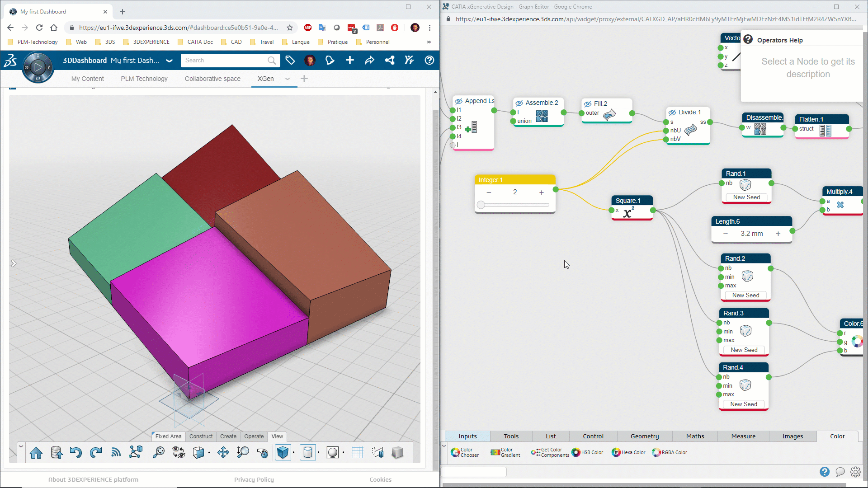Open the sphere material view dropdown arrow
868x488 pixels.
click(x=344, y=453)
